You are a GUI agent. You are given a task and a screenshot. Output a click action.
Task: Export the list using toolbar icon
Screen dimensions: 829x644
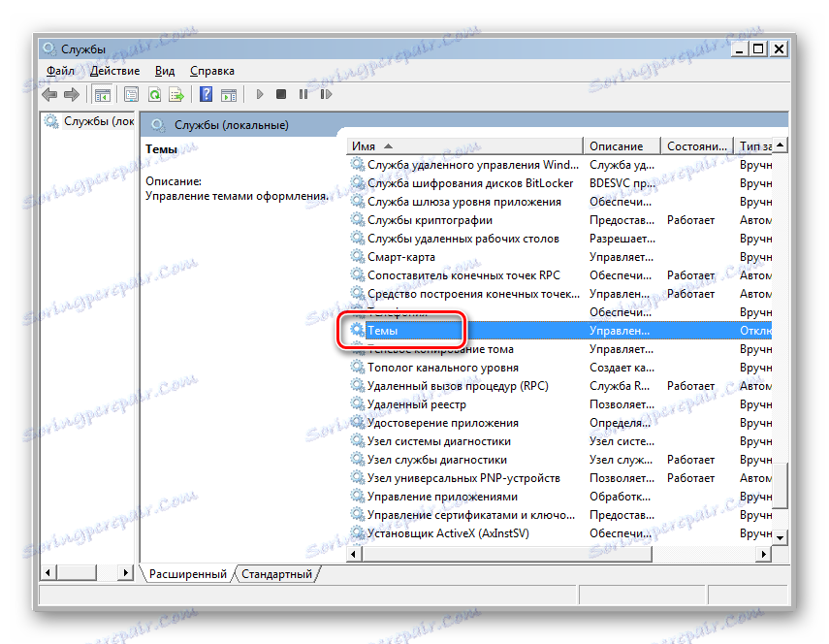coord(176,95)
